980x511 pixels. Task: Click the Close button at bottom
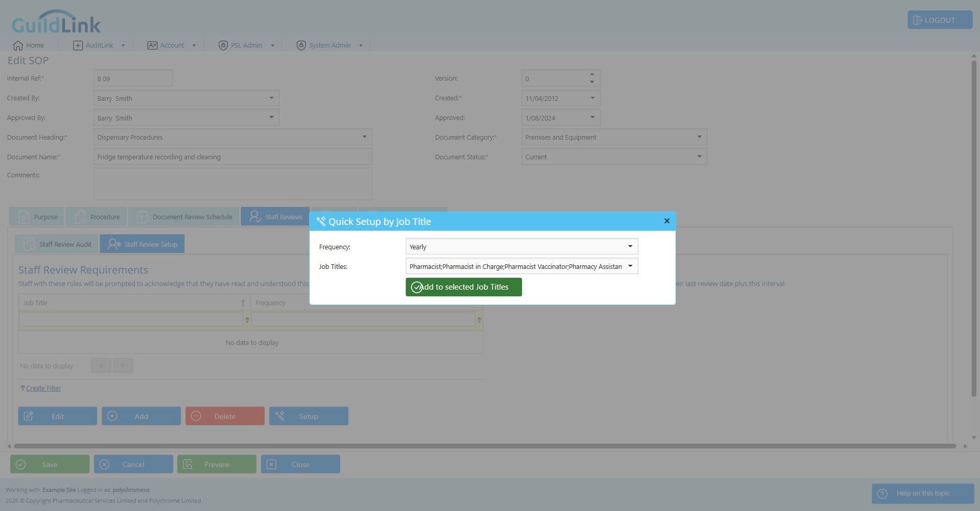(x=300, y=464)
